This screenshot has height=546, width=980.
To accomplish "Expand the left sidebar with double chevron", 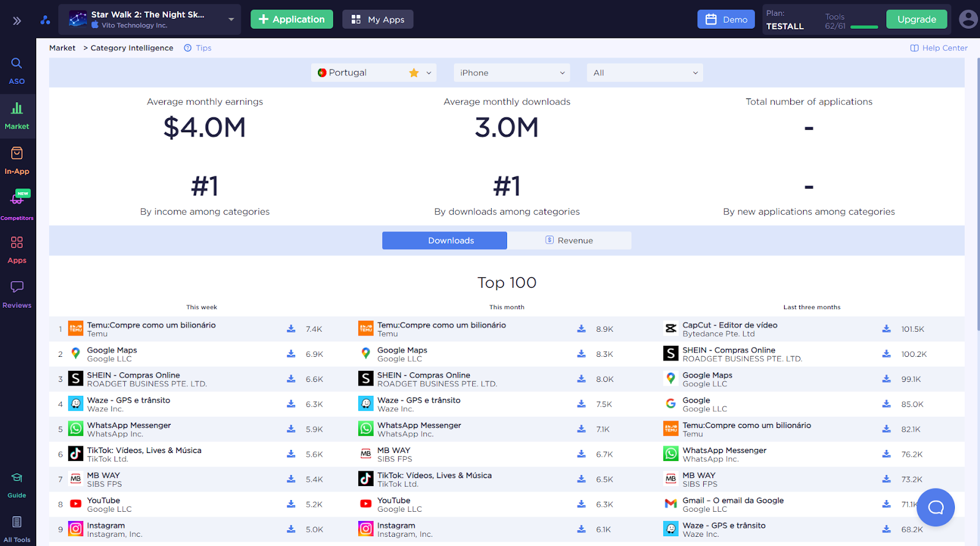I will (17, 21).
